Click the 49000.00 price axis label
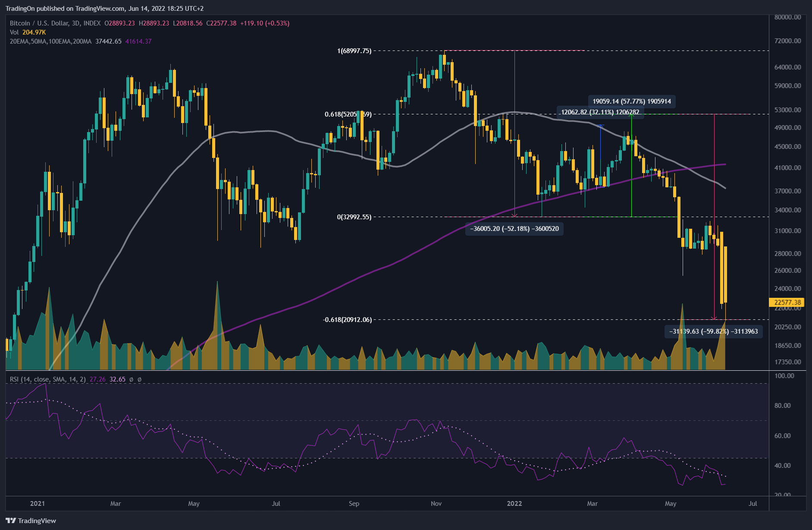This screenshot has width=812, height=530. coord(788,128)
